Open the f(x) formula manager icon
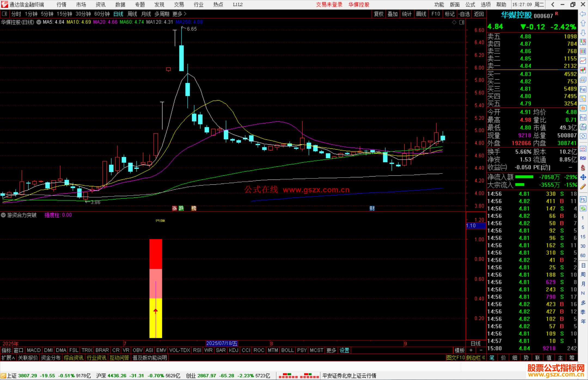The height and width of the screenshot is (380, 588). (x=583, y=127)
